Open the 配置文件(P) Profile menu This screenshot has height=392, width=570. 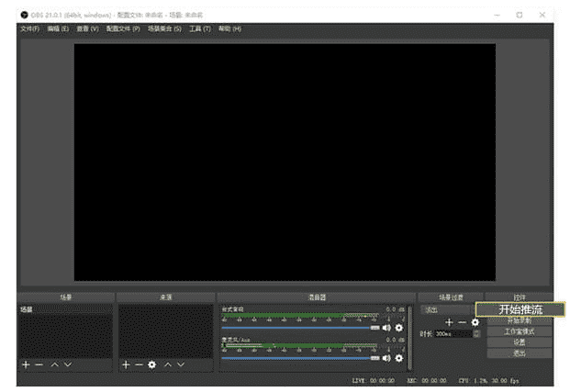point(123,28)
